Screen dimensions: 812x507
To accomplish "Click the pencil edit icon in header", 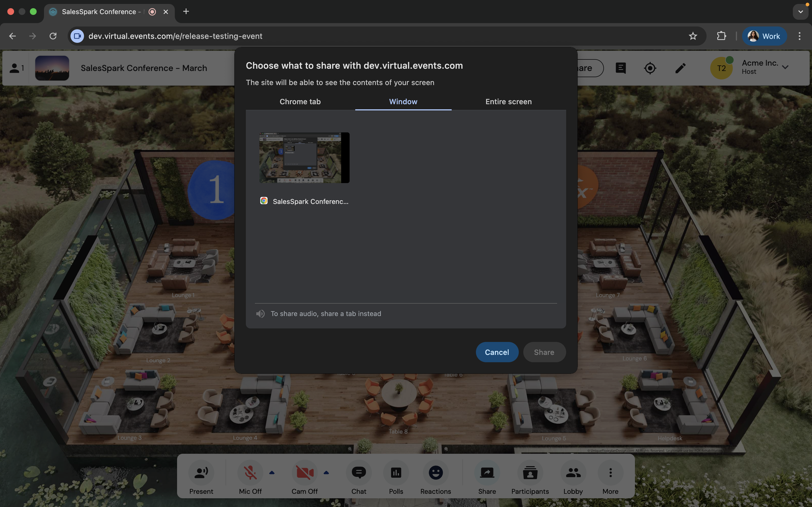I will coord(680,68).
